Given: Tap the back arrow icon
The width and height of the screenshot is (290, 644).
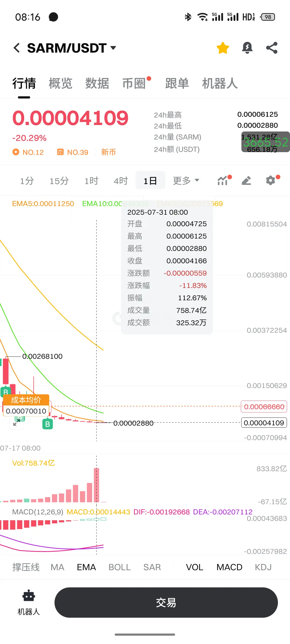Looking at the screenshot, I should tap(17, 48).
